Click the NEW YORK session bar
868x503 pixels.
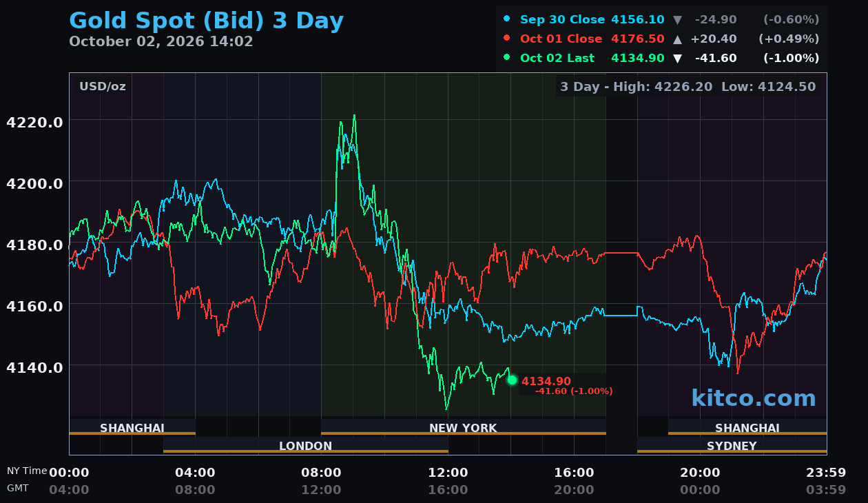click(x=464, y=427)
